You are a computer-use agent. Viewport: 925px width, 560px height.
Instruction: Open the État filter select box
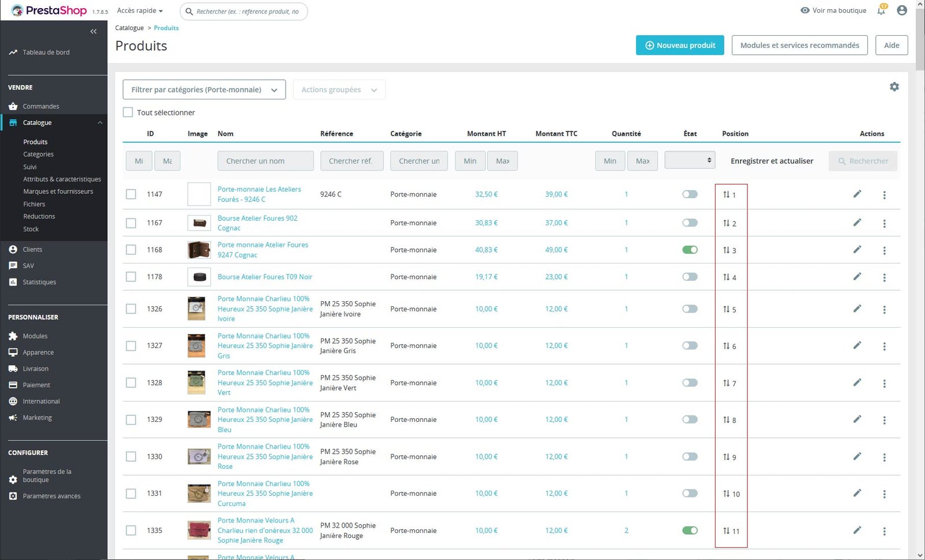690,160
